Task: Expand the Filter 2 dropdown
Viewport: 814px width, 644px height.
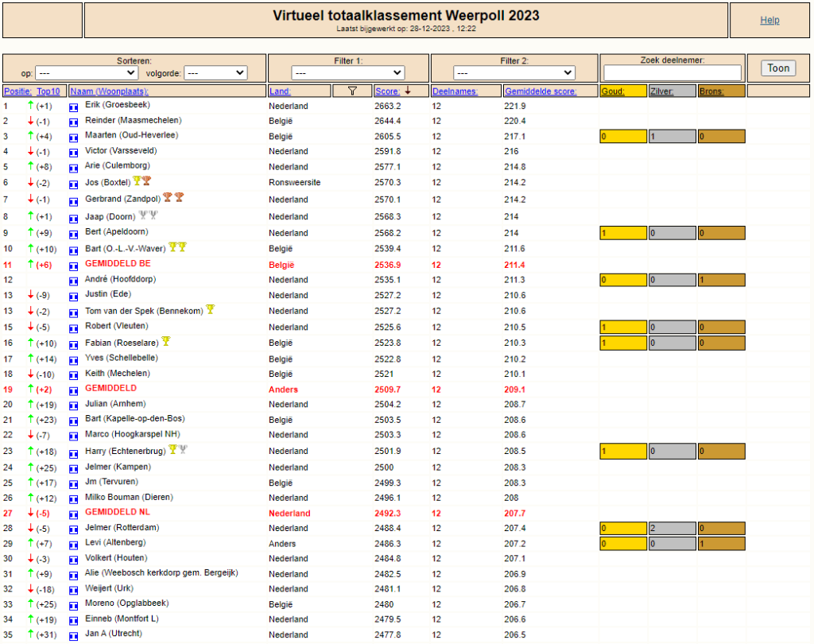Action: 514,72
